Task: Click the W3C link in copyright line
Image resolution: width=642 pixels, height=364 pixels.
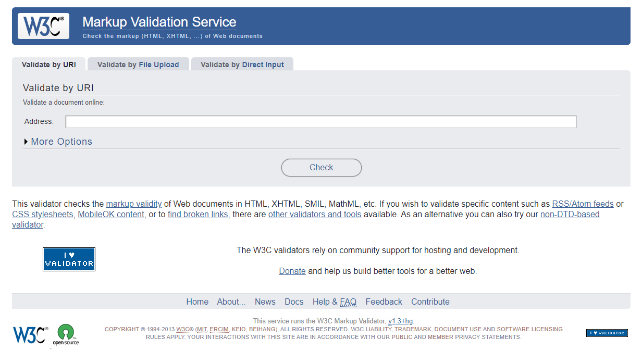Action: [183, 330]
